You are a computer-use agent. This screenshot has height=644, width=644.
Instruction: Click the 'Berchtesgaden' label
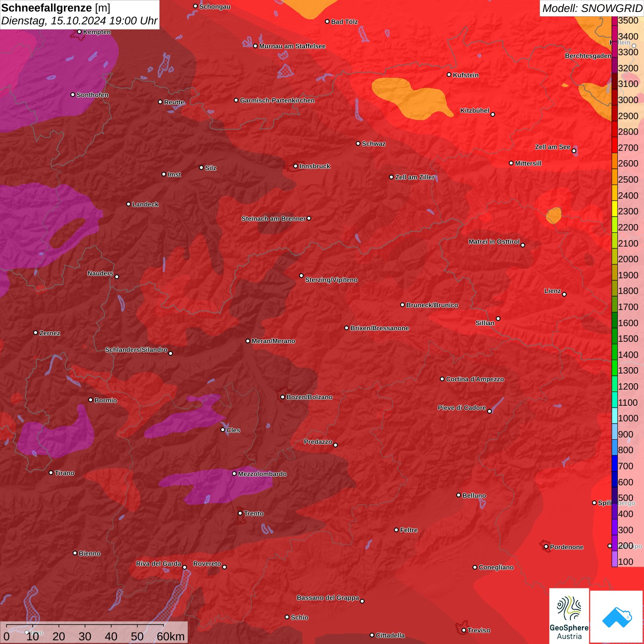point(588,56)
